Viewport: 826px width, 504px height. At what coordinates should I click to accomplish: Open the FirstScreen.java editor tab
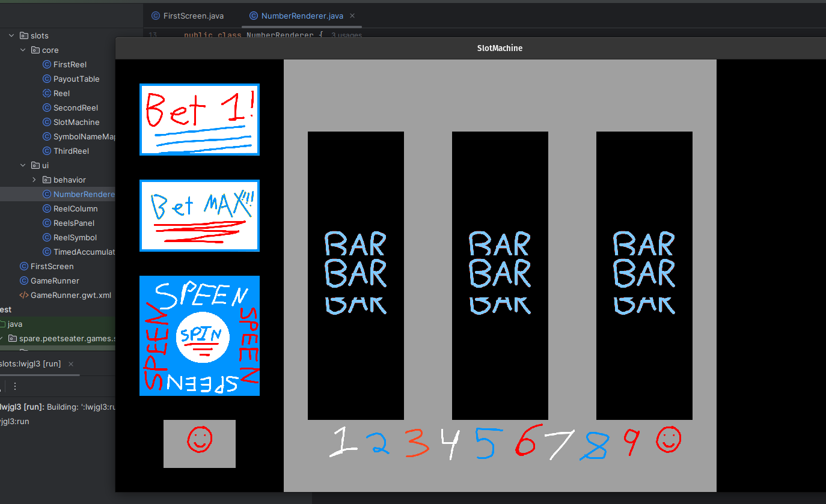[x=187, y=16]
